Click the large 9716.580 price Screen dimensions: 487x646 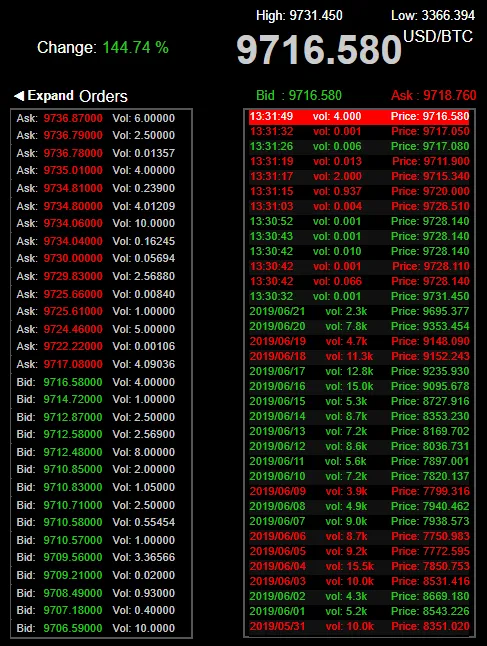pyautogui.click(x=319, y=50)
